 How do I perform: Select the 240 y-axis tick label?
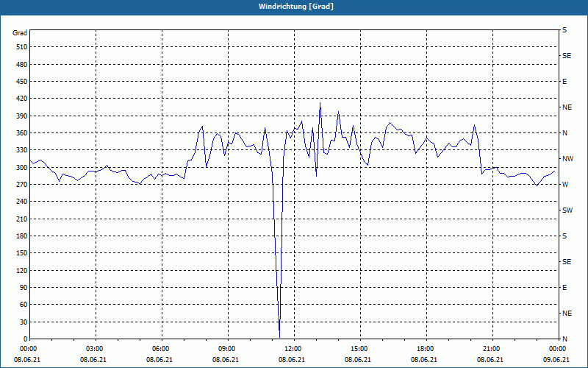(x=22, y=202)
